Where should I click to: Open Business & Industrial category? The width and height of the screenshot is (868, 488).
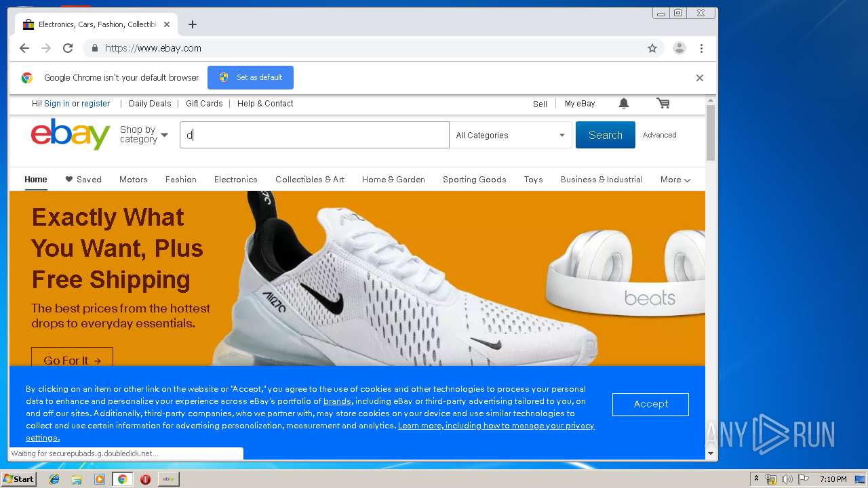click(601, 180)
